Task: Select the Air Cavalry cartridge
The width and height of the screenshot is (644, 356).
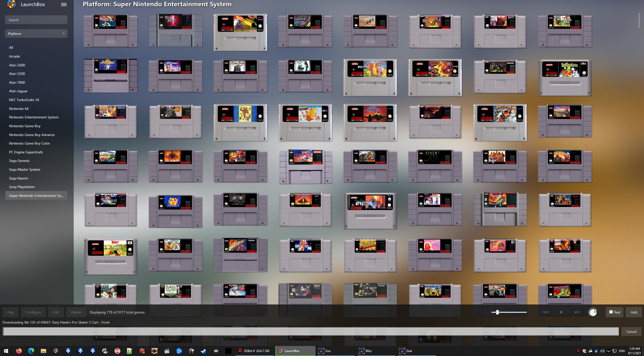Action: [x=175, y=166]
